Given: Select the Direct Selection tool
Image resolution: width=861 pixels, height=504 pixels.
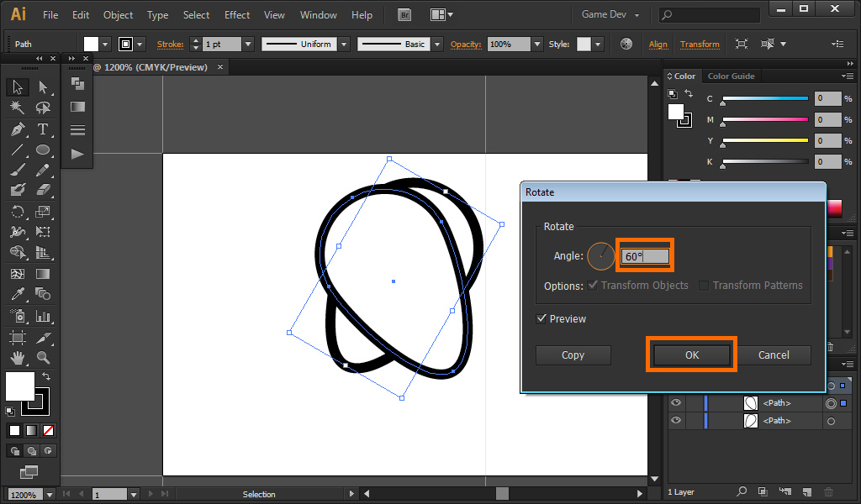Looking at the screenshot, I should point(43,87).
